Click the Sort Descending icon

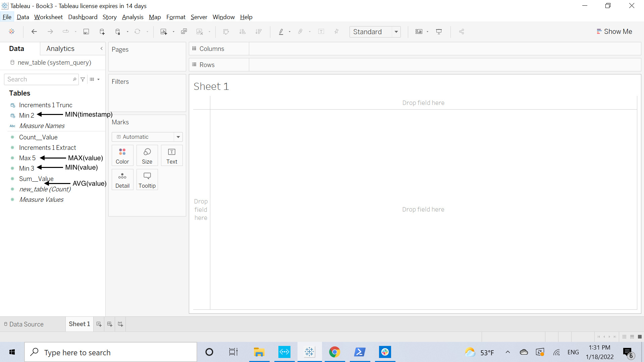tap(259, 32)
